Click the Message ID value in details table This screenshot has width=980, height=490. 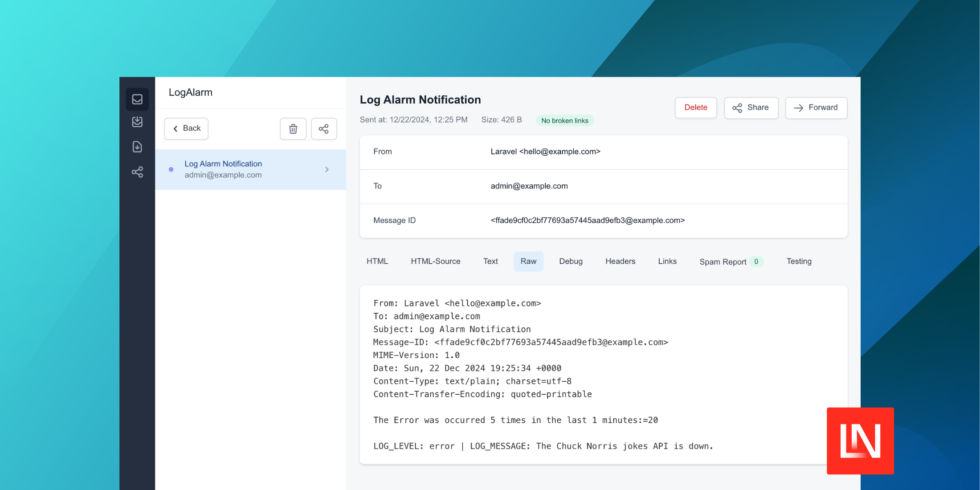(588, 220)
